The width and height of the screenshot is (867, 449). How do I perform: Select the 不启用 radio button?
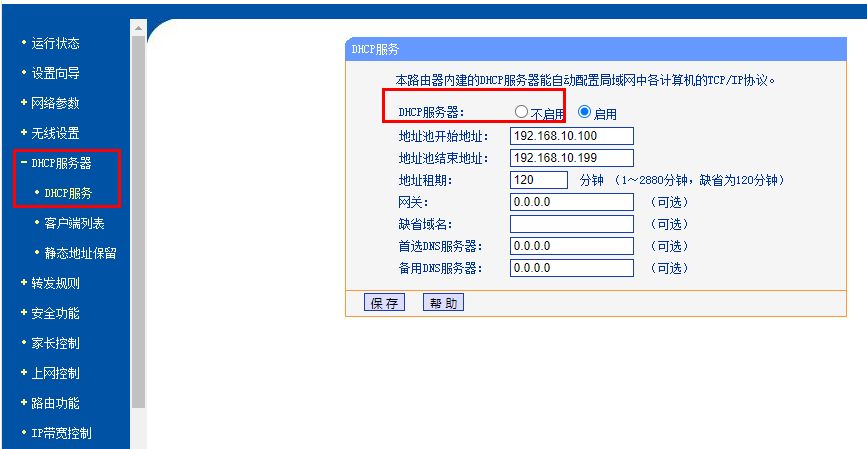[521, 112]
